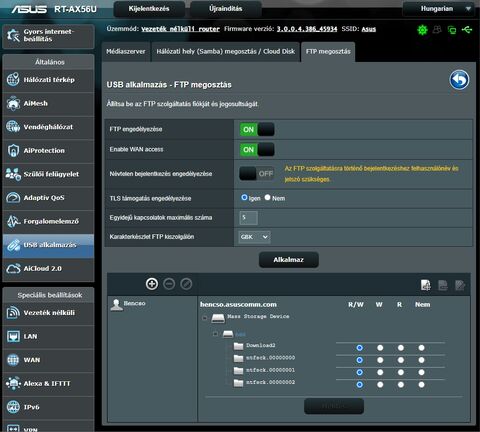Set ntfsck.00000002 folder to W permission
This screenshot has height=432, width=480.
tap(380, 385)
